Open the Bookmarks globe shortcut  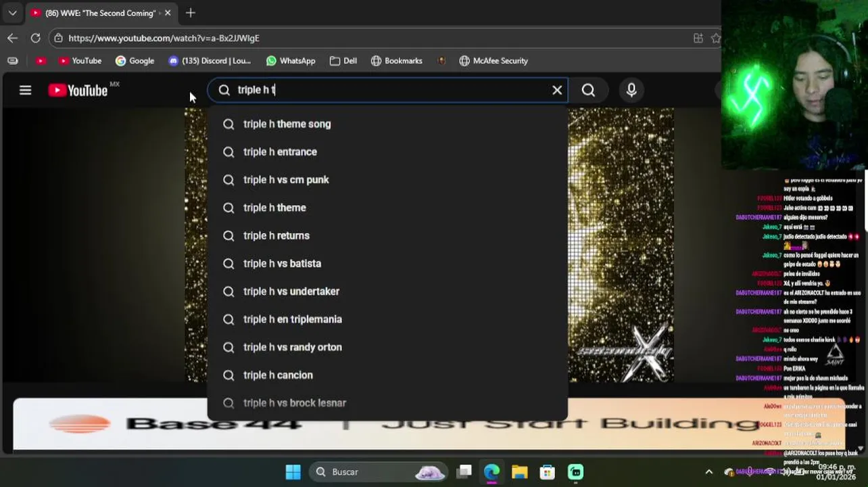397,61
